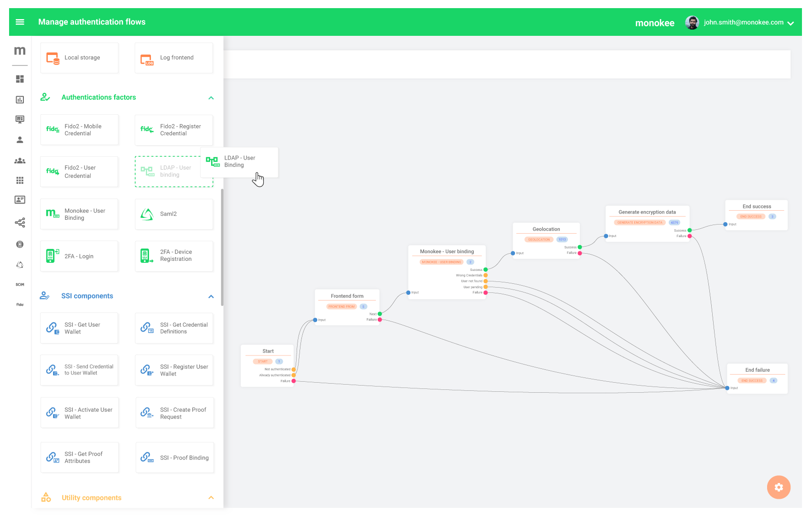The width and height of the screenshot is (812, 516).
Task: Collapse the SSI components section chevron
Action: (211, 297)
